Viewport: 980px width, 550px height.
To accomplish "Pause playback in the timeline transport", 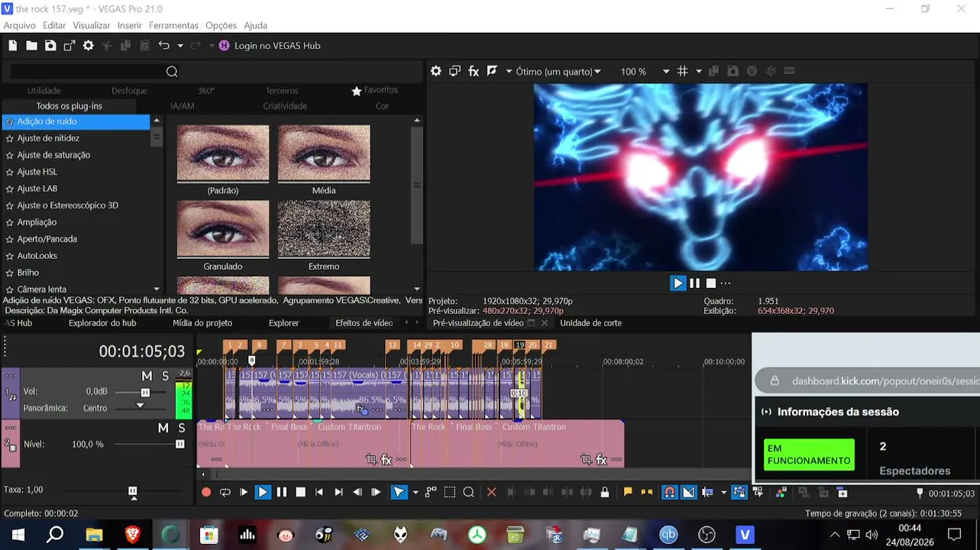I will pos(282,493).
